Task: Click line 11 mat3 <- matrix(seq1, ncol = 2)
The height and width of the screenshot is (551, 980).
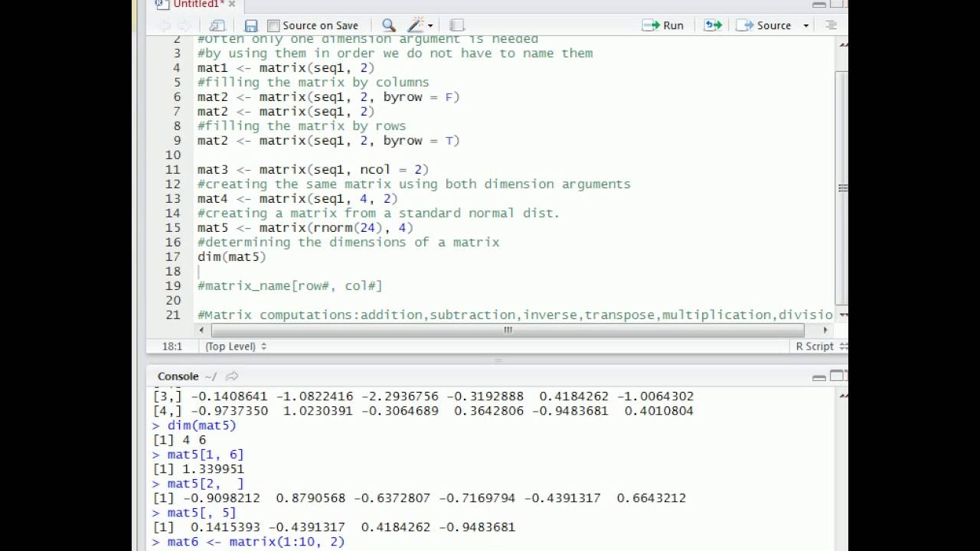Action: coord(313,169)
